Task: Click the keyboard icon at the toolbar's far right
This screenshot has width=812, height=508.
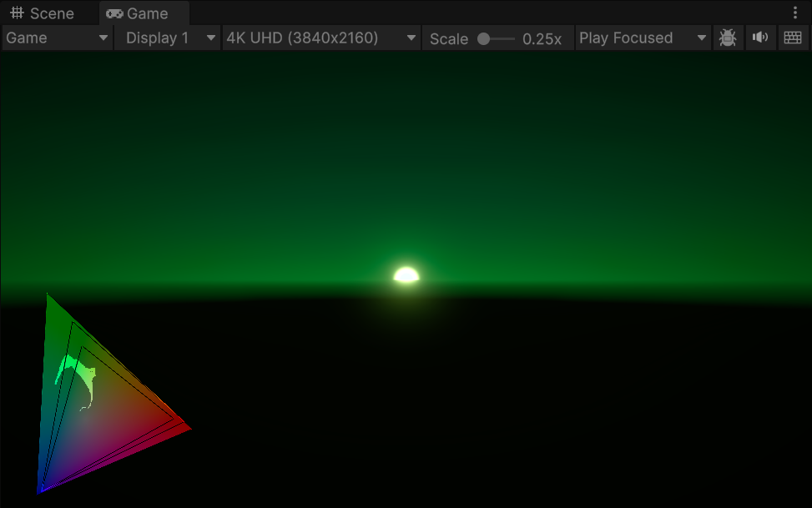Action: [x=791, y=38]
